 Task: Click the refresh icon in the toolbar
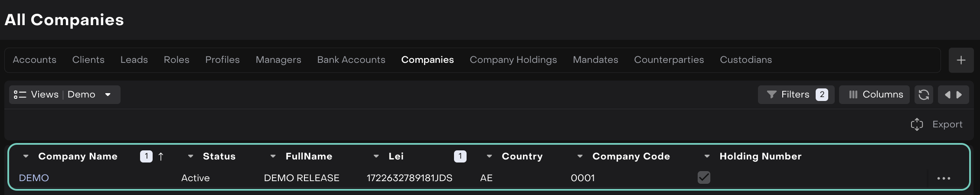point(924,94)
